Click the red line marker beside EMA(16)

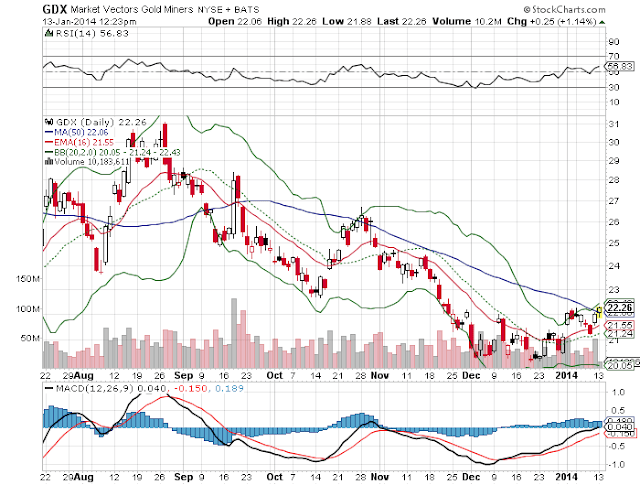tap(49, 142)
